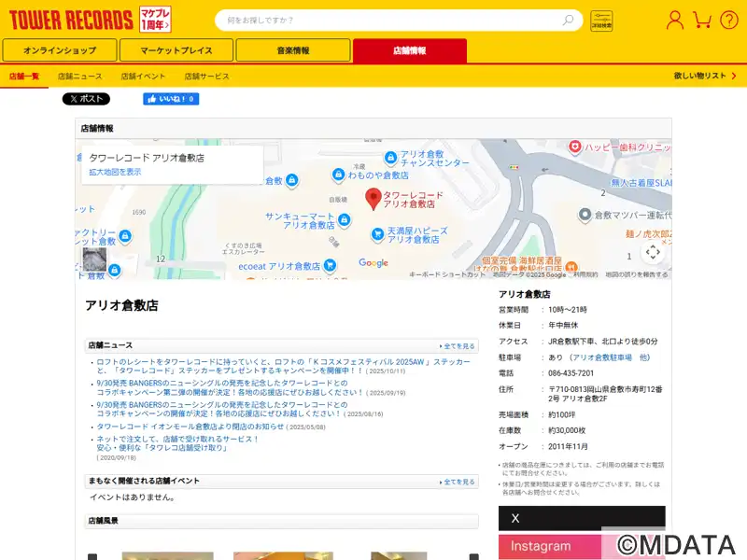Click the search magnifier icon
Viewport: 747px width, 560px height.
tap(568, 20)
